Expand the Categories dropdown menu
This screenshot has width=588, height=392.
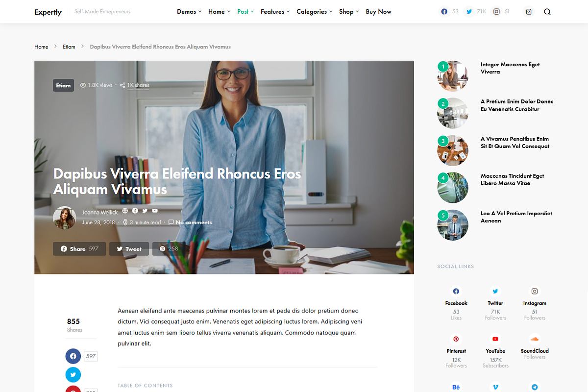coord(315,11)
